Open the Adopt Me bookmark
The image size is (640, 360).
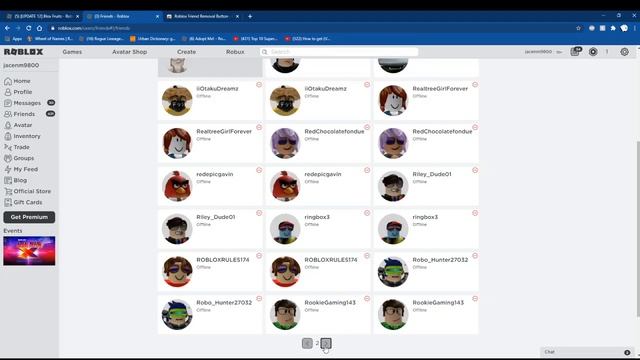(x=204, y=39)
